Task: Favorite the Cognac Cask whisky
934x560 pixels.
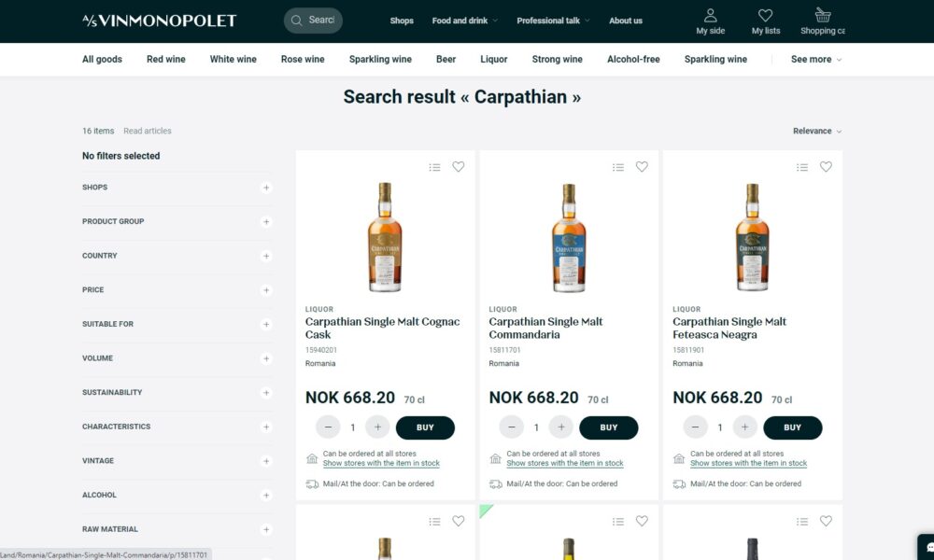Action: tap(458, 167)
